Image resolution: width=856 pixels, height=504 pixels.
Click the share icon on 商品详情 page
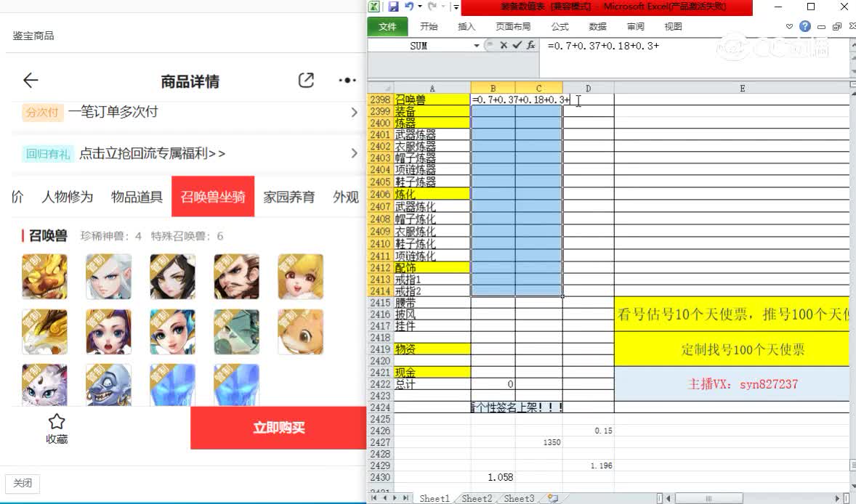click(x=305, y=81)
